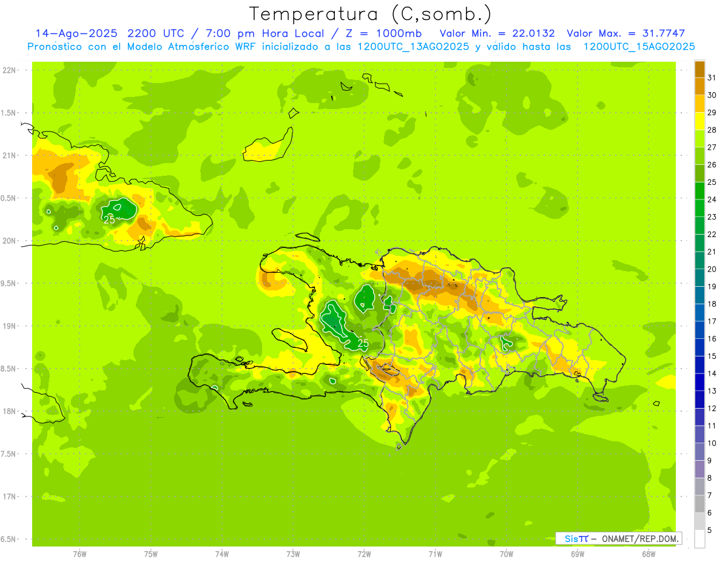The image size is (728, 562).
Task: Click the 76W longitude axis label
Action: pyautogui.click(x=79, y=554)
